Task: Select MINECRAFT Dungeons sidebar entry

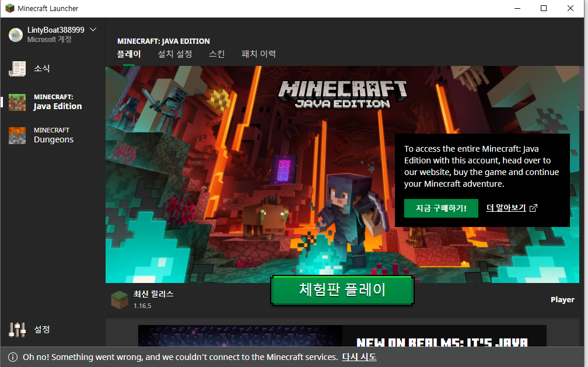Action: pos(52,135)
